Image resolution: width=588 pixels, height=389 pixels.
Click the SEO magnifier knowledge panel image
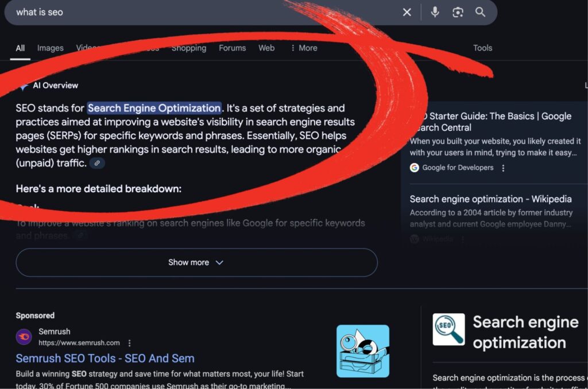pos(448,329)
